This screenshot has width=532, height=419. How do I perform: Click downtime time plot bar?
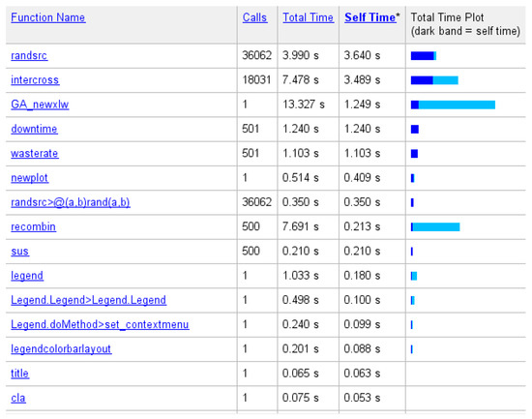415,129
